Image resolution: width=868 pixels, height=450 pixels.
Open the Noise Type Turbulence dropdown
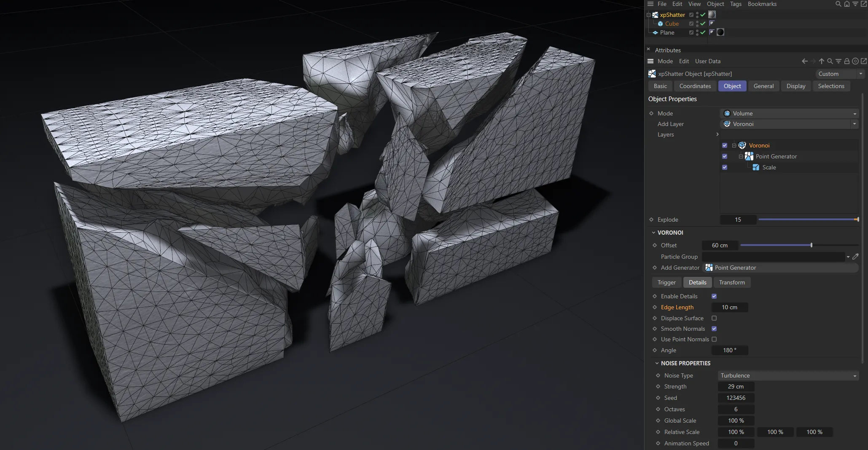click(x=787, y=375)
